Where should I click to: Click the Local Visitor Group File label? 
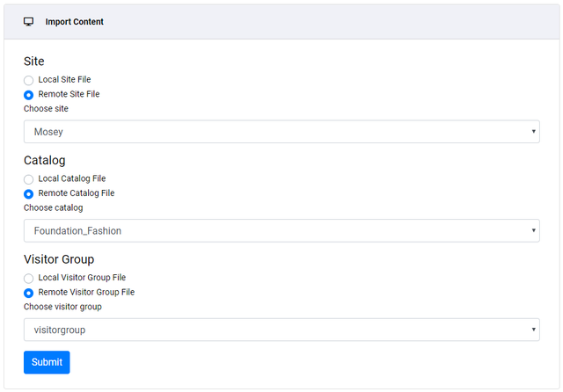point(82,278)
